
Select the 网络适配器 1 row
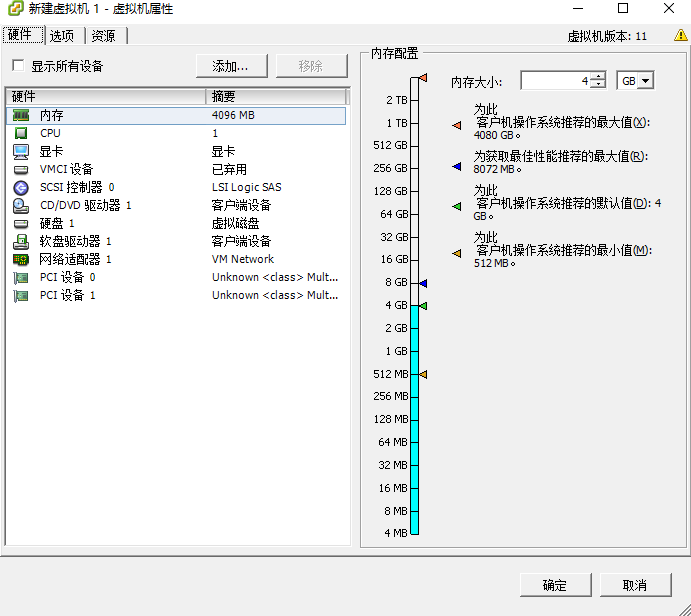[176, 260]
